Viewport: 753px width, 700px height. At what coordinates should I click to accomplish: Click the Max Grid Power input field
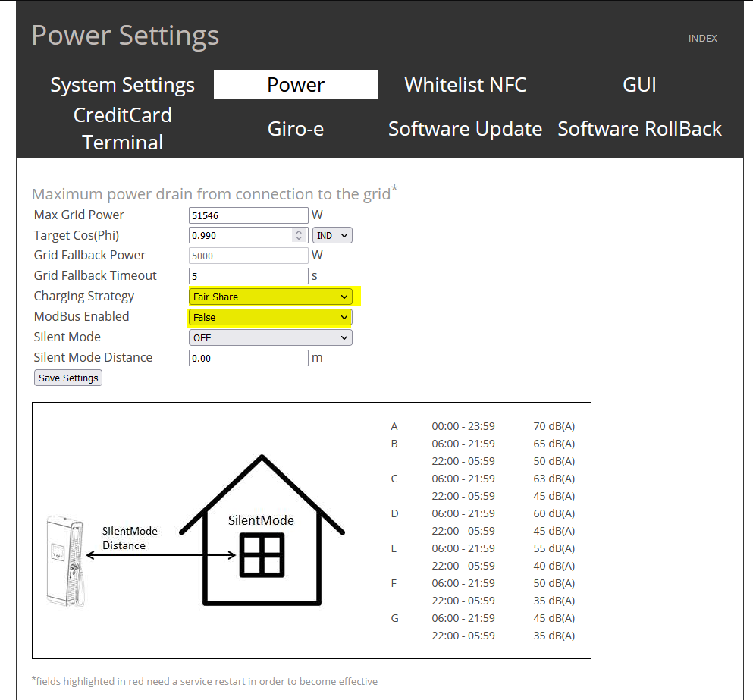pos(248,215)
